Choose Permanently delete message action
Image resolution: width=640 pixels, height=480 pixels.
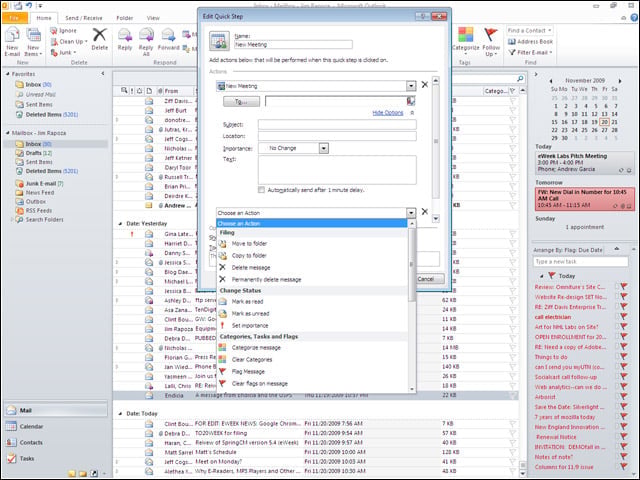click(x=312, y=280)
